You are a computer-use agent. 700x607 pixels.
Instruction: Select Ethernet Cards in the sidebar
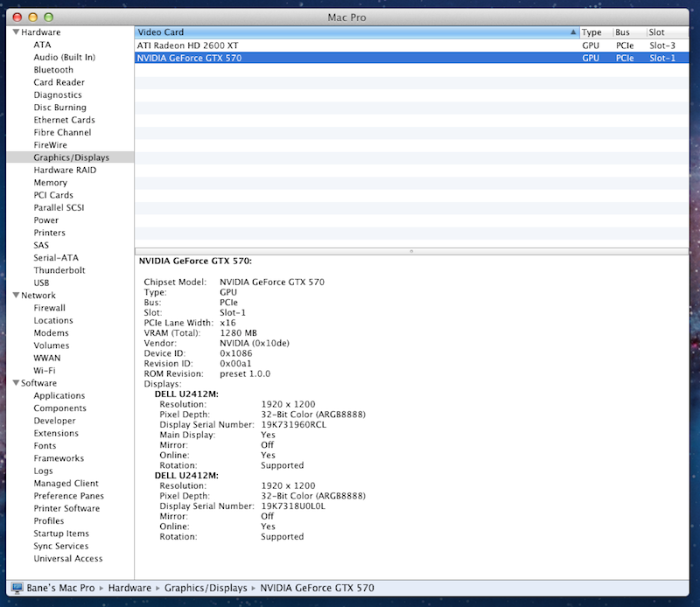click(x=64, y=120)
